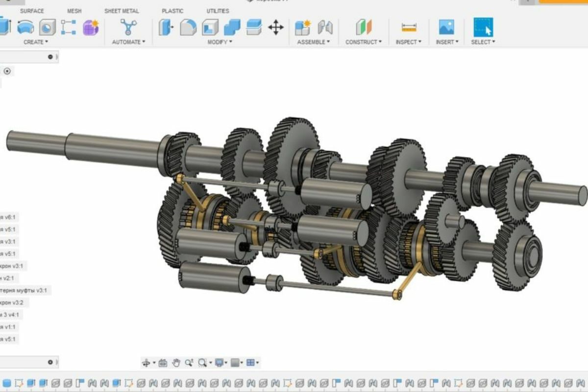Select the 'муфты v3:1' component in browser
This screenshot has height=392, width=588.
(x=24, y=291)
